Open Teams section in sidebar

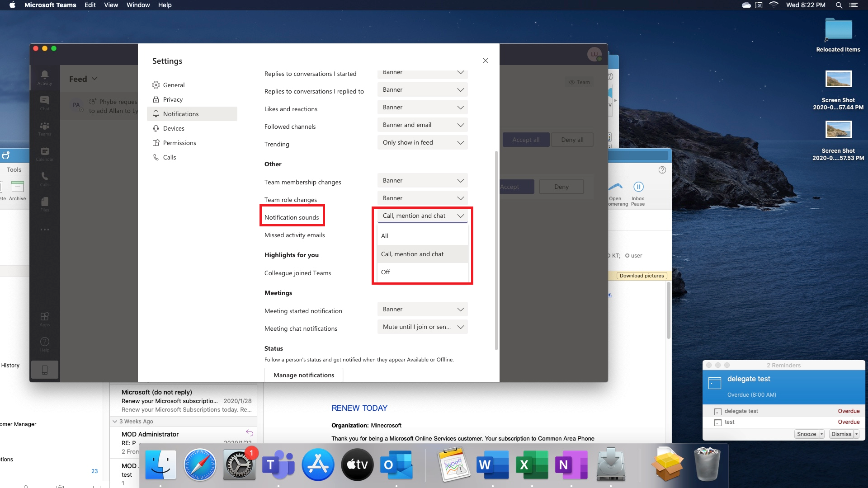[45, 128]
